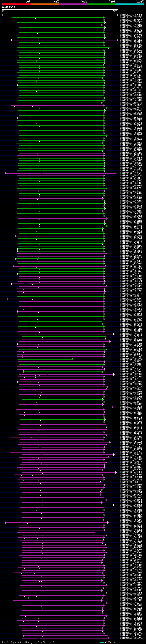Click the cyan ~100% identity legend bar
Image resolution: width=146 pixels, height=644 pixels.
pyautogui.click(x=130, y=4)
